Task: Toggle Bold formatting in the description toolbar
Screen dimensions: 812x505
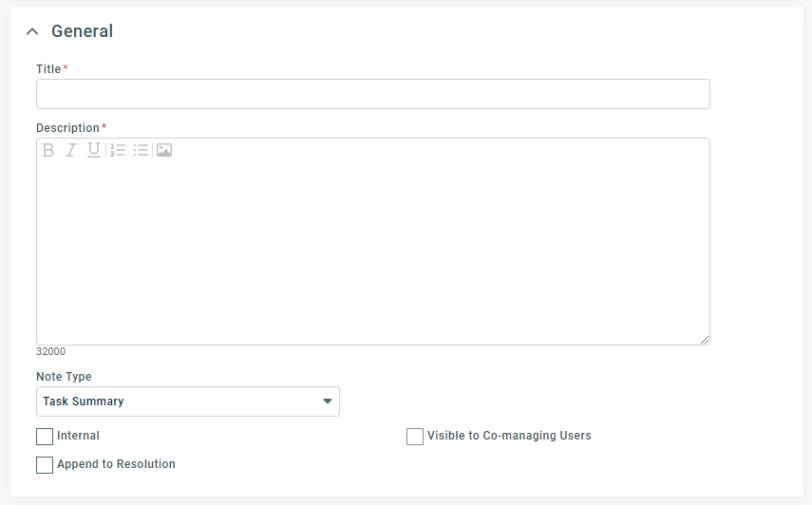Action: pyautogui.click(x=48, y=150)
